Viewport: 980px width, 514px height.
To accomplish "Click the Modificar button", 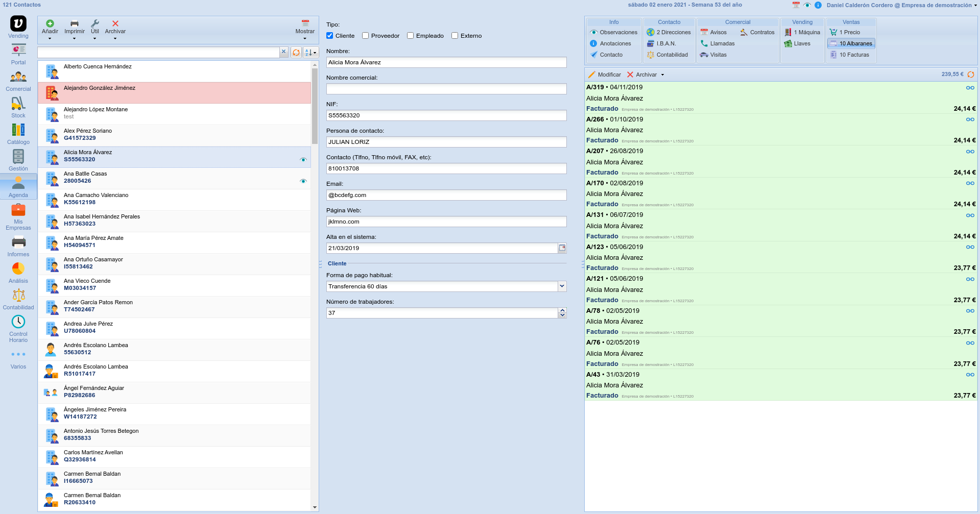I will pos(605,75).
